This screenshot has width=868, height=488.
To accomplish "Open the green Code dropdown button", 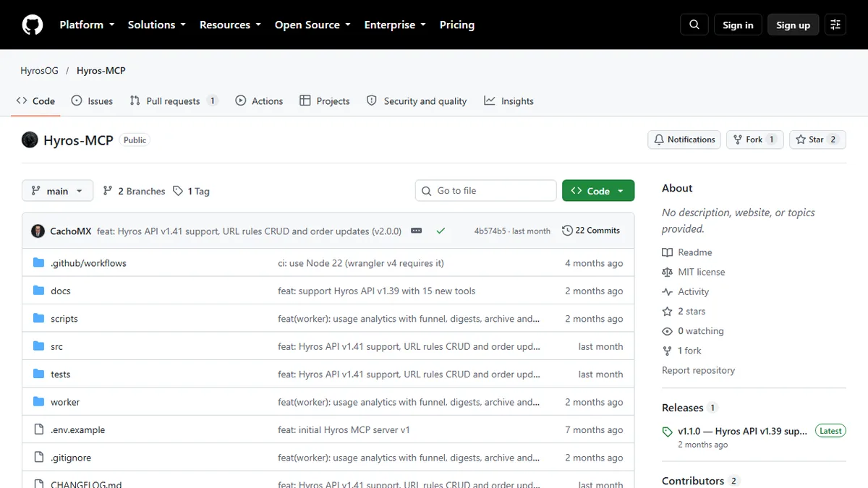I will (x=598, y=191).
